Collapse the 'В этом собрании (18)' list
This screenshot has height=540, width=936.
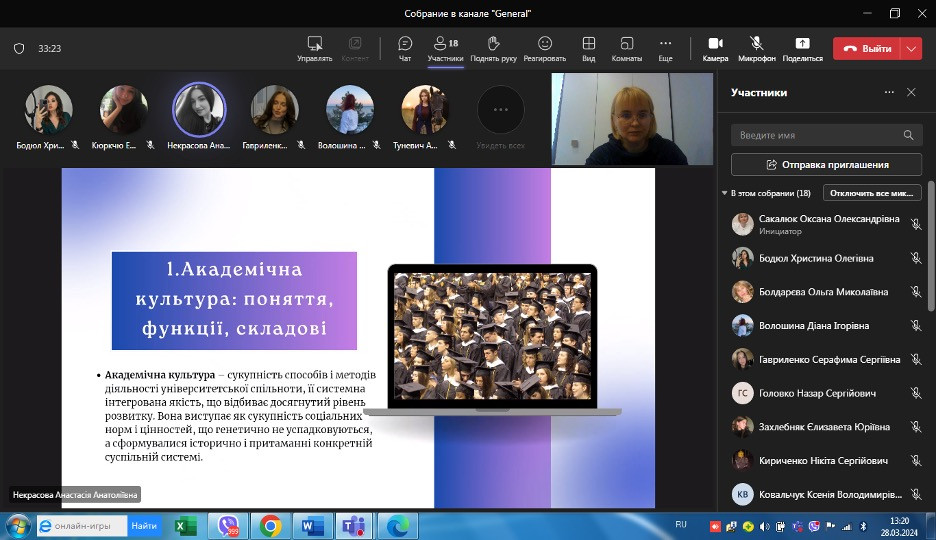(x=724, y=193)
